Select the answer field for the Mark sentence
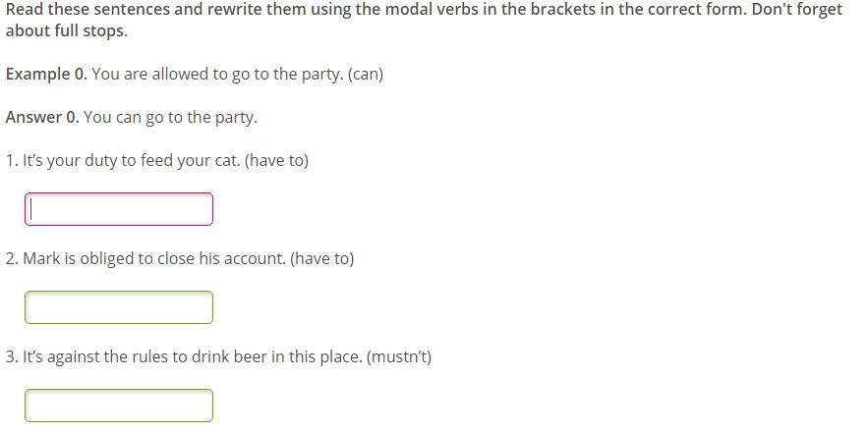 [119, 307]
